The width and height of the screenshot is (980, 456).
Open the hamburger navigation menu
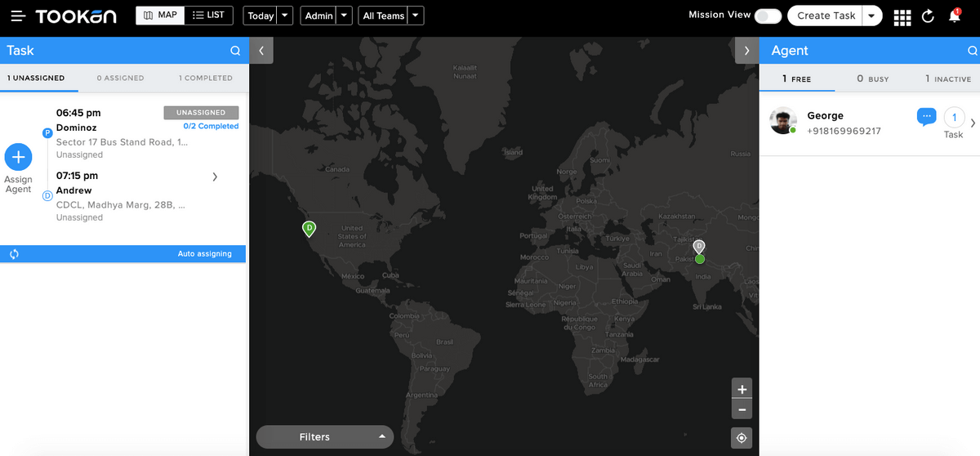coord(18,16)
